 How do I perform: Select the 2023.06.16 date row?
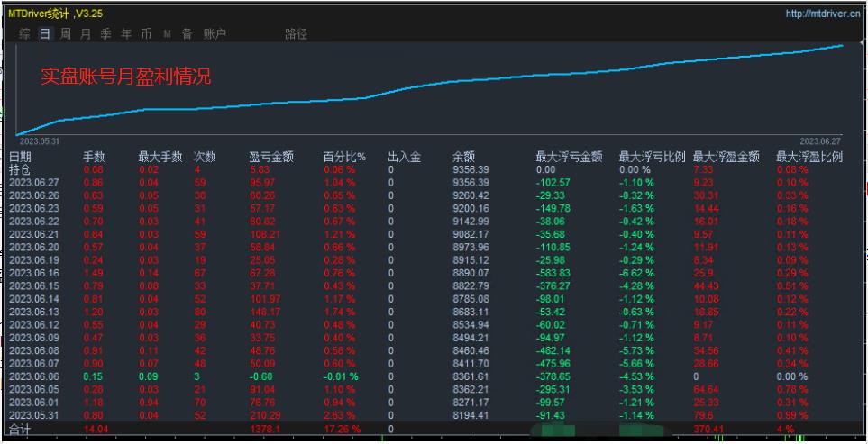pos(33,273)
